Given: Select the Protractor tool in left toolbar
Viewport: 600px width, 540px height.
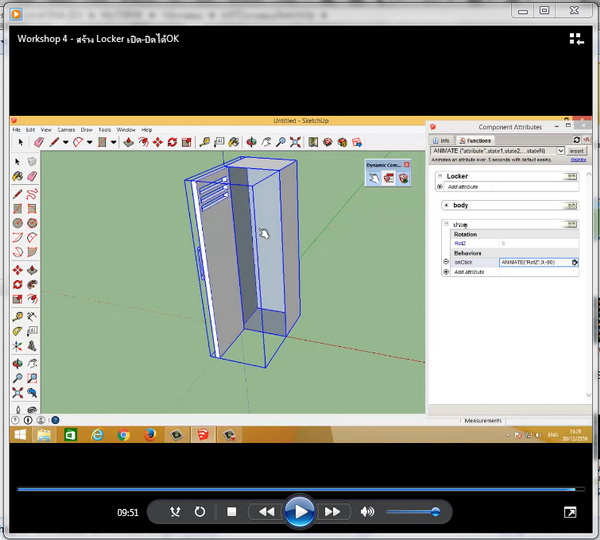Looking at the screenshot, I should pos(18,331).
